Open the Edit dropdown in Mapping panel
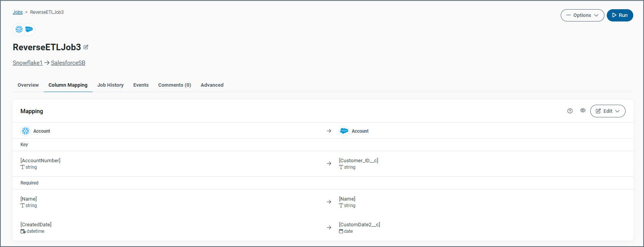This screenshot has height=247, width=644. [x=608, y=111]
